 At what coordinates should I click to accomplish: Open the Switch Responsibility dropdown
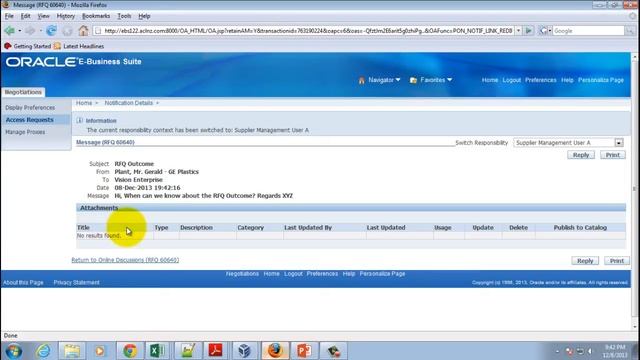point(619,143)
